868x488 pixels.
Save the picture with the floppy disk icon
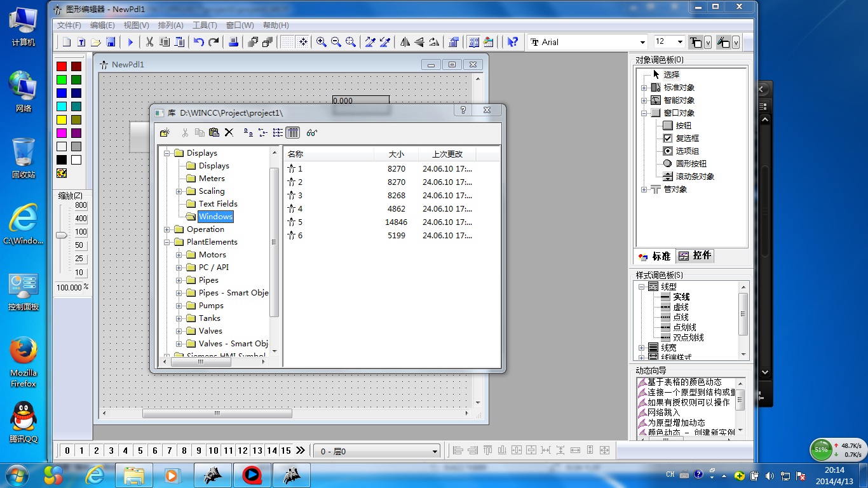pyautogui.click(x=111, y=42)
